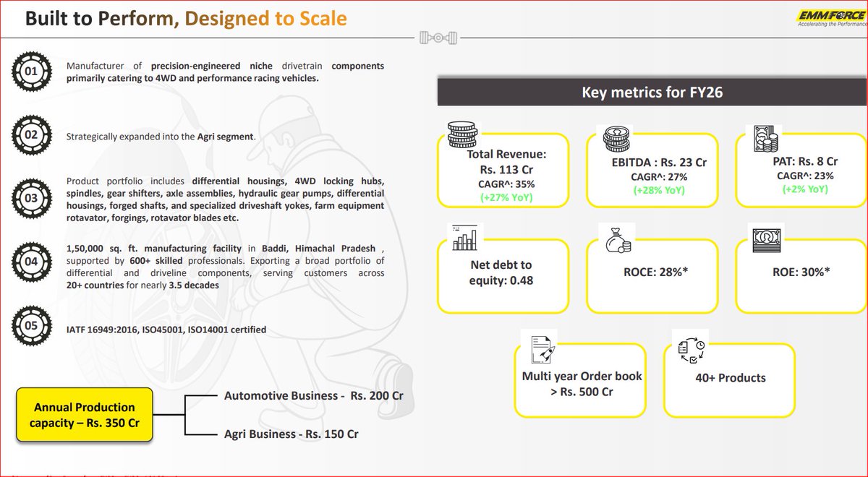Screen dimensions: 868x477
Task: Click the text 'Multi year Order book > Rs. 500 Cr'
Action: tap(582, 384)
